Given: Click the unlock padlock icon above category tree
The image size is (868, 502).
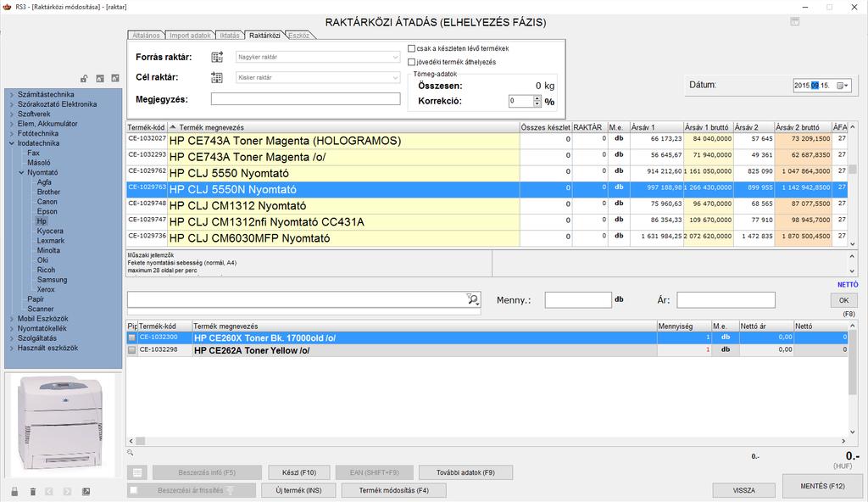Looking at the screenshot, I should point(84,79).
